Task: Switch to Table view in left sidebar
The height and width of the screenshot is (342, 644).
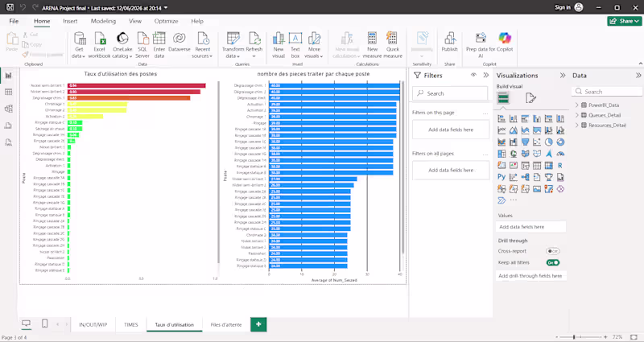Action: click(x=8, y=92)
